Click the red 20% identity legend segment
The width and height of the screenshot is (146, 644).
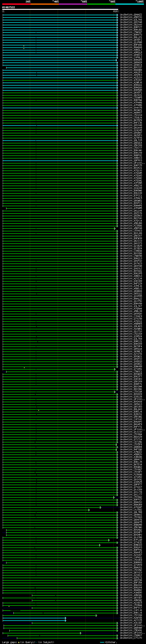pos(16,4)
